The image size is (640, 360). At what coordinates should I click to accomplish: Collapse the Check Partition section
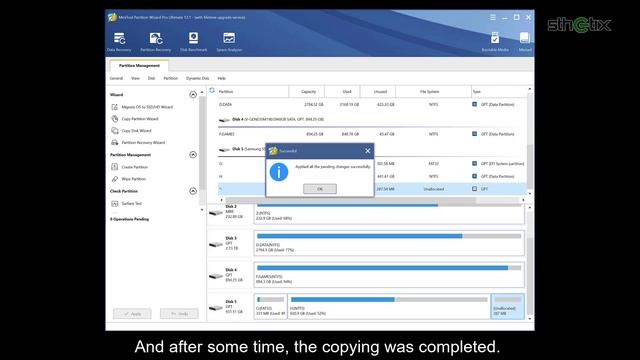[193, 191]
